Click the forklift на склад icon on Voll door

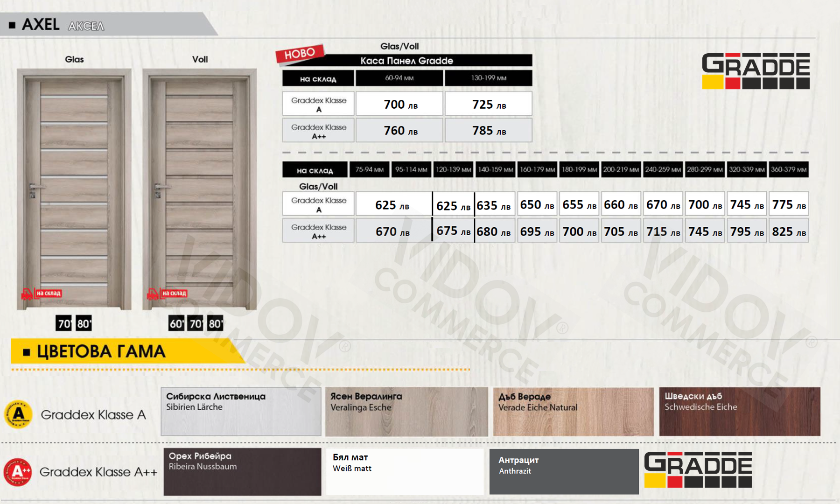coord(167,294)
